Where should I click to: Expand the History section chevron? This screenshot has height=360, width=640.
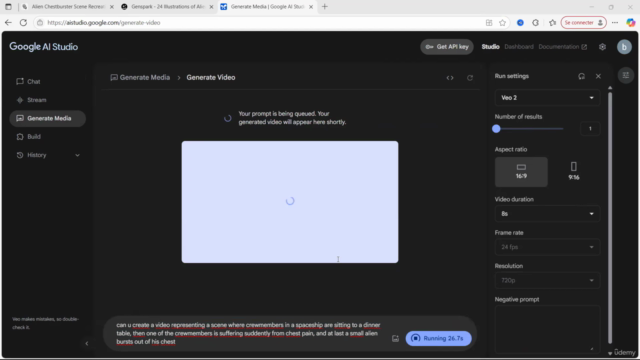coord(77,155)
